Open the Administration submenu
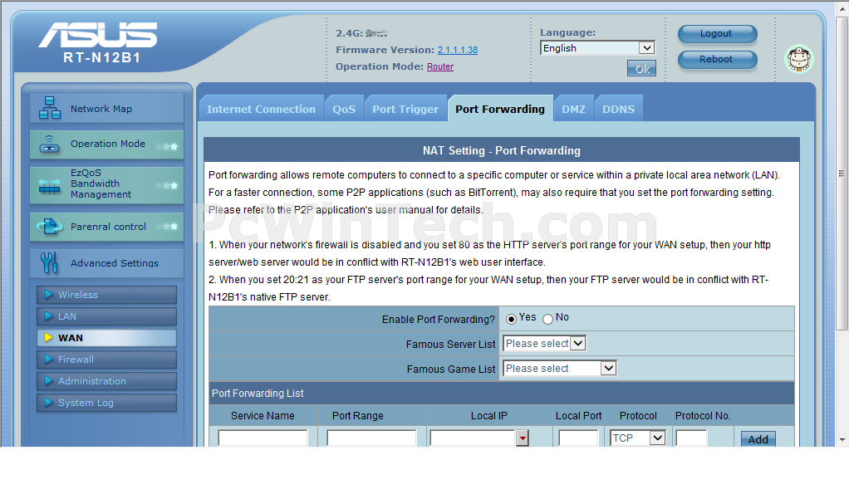Image resolution: width=849 pixels, height=504 pixels. 106,381
